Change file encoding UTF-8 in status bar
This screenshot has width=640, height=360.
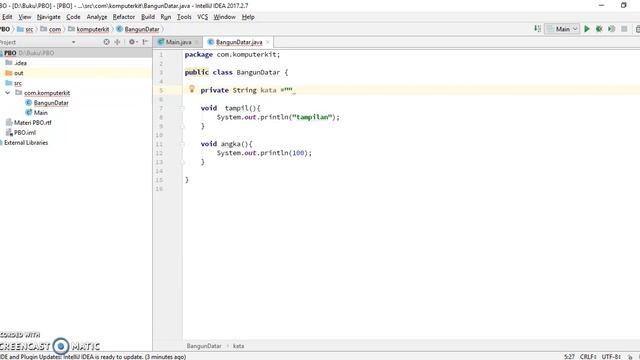click(611, 356)
